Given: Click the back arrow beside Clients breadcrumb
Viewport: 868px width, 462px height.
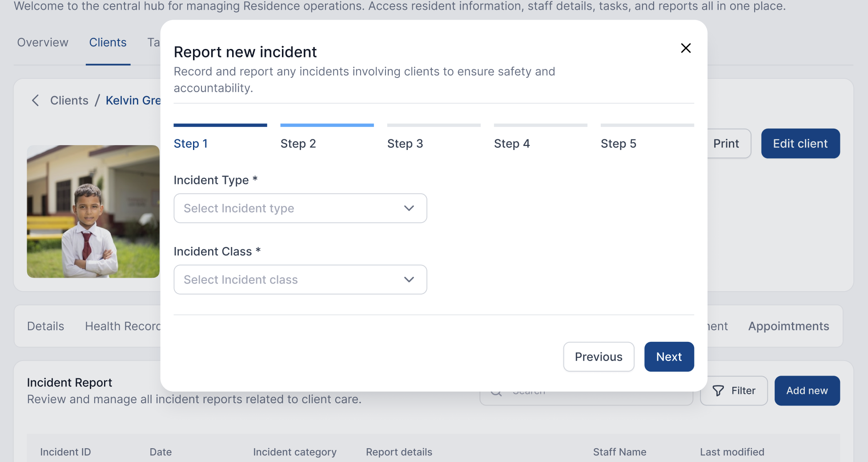Looking at the screenshot, I should tap(36, 101).
